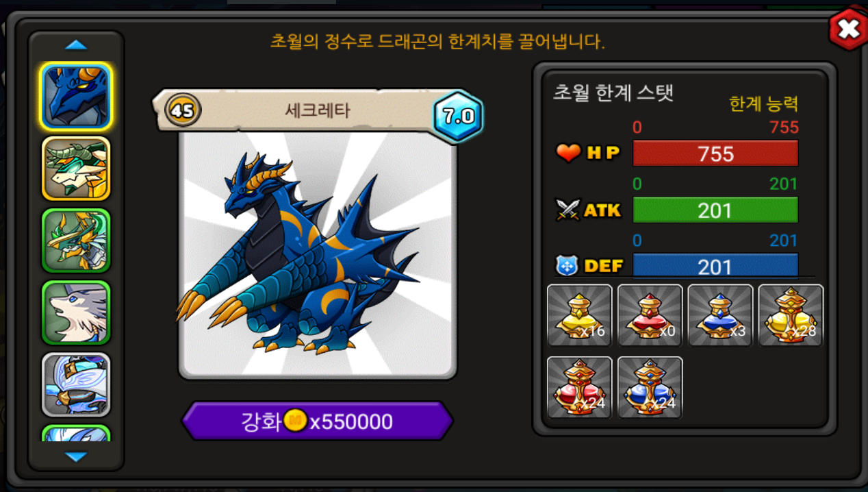
Task: Use the large red essence potion x24
Action: pyautogui.click(x=579, y=387)
